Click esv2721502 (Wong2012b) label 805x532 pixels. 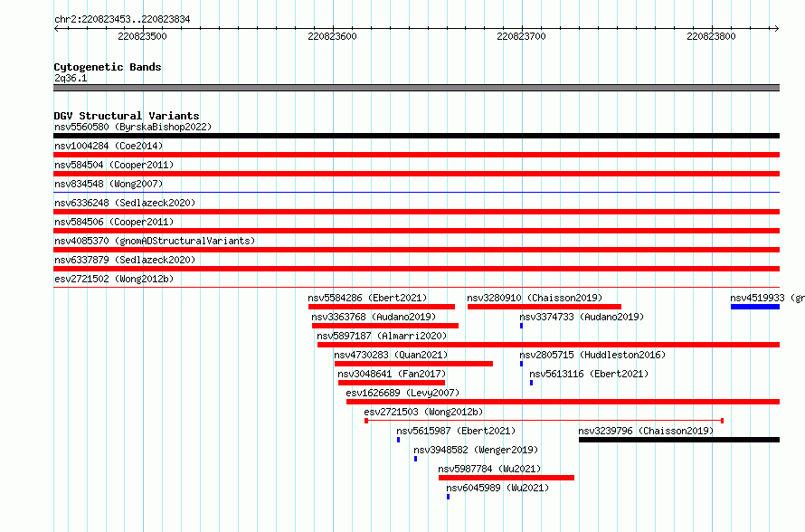(x=114, y=279)
